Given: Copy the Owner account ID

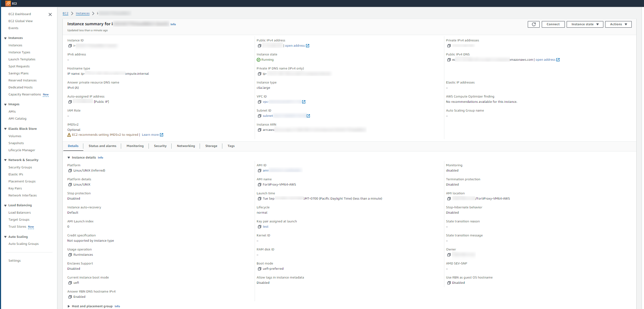Looking at the screenshot, I should pyautogui.click(x=449, y=255).
